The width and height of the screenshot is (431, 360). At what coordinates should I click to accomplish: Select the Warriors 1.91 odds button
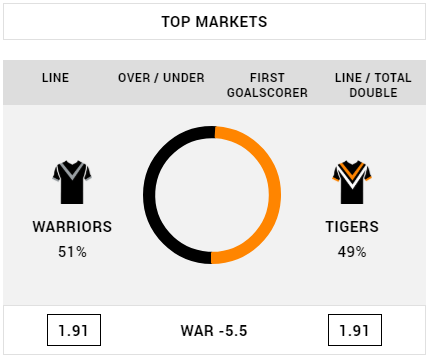(74, 330)
